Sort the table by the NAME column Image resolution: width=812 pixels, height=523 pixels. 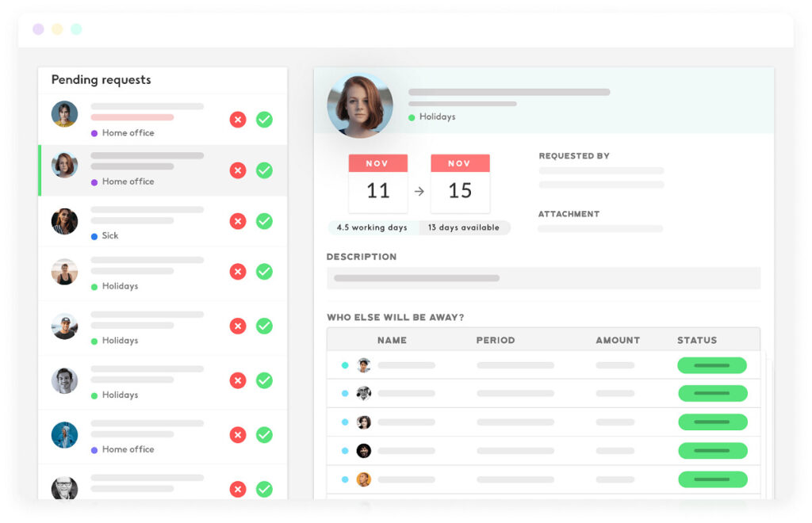(393, 339)
